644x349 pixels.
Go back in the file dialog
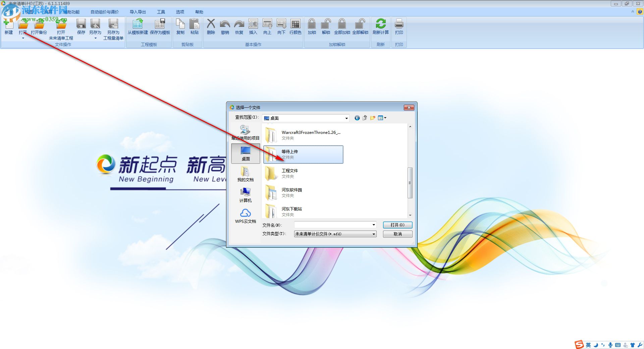pyautogui.click(x=357, y=118)
